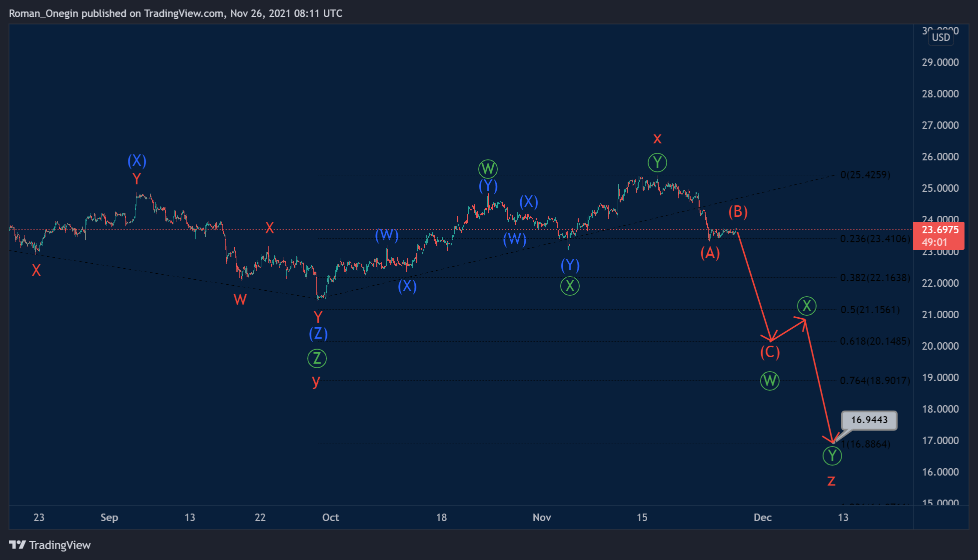Click the red (B) wave label

click(x=738, y=212)
